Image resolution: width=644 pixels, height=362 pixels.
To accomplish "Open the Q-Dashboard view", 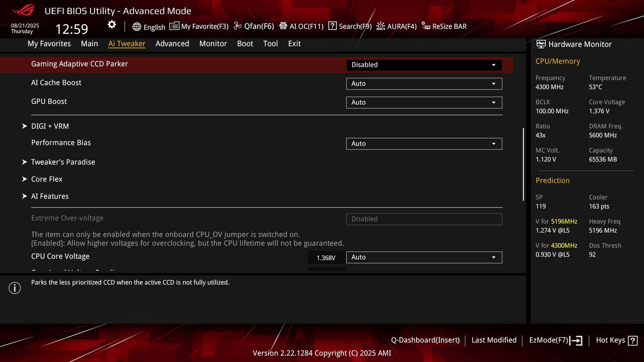I will pyautogui.click(x=425, y=340).
